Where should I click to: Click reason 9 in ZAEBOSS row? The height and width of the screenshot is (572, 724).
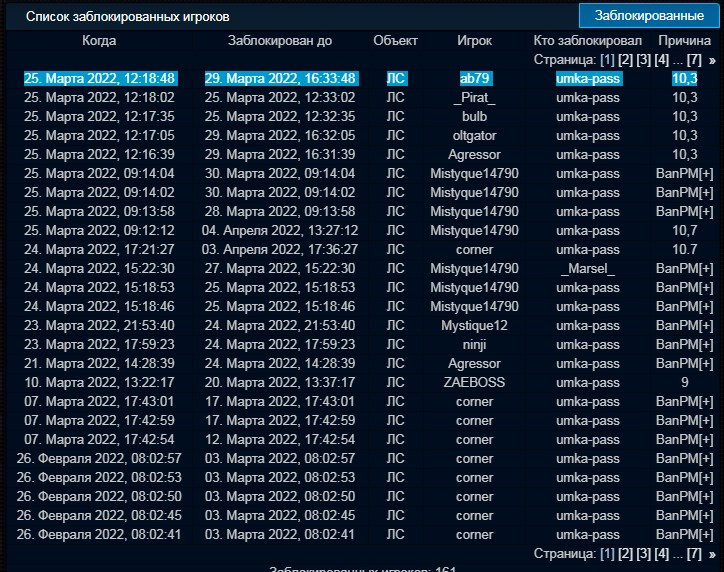pyautogui.click(x=685, y=382)
